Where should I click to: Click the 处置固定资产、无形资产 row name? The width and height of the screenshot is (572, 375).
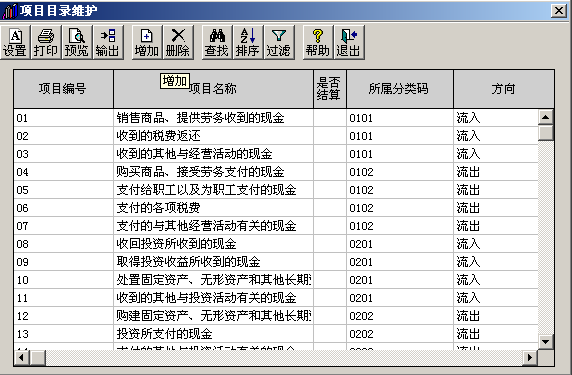click(x=213, y=280)
